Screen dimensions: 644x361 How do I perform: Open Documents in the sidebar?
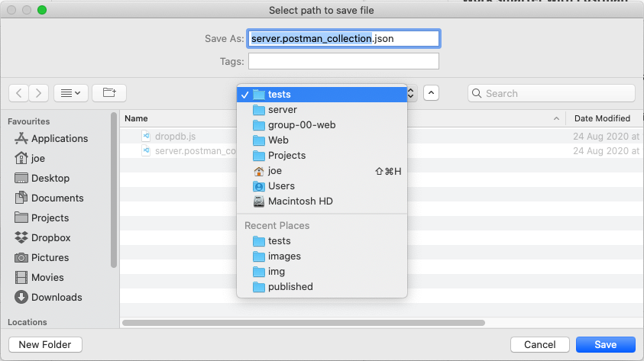tap(49, 198)
